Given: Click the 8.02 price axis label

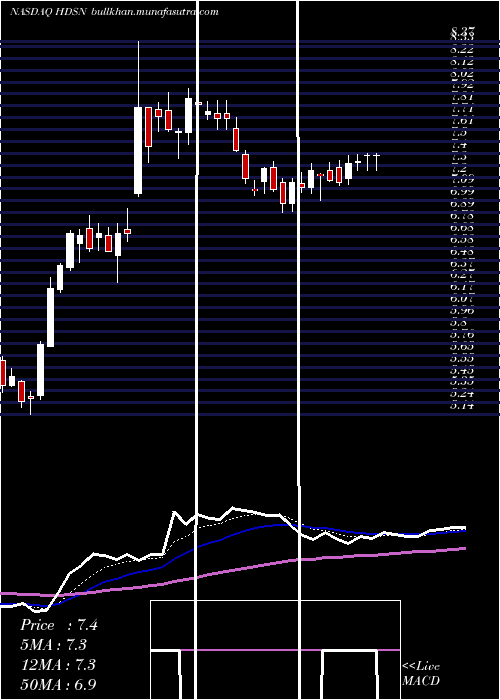Looking at the screenshot, I should pyautogui.click(x=462, y=74).
